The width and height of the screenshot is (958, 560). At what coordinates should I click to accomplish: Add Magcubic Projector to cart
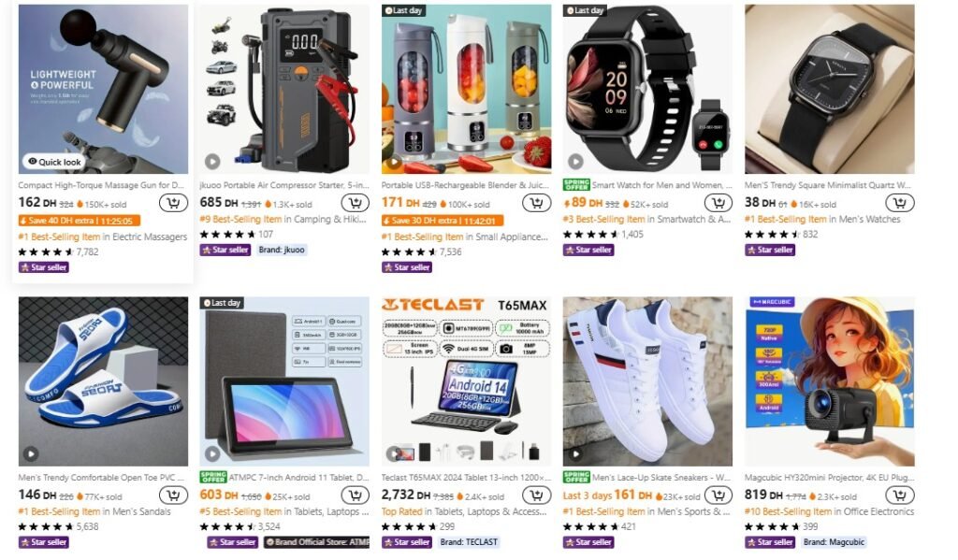click(x=900, y=495)
